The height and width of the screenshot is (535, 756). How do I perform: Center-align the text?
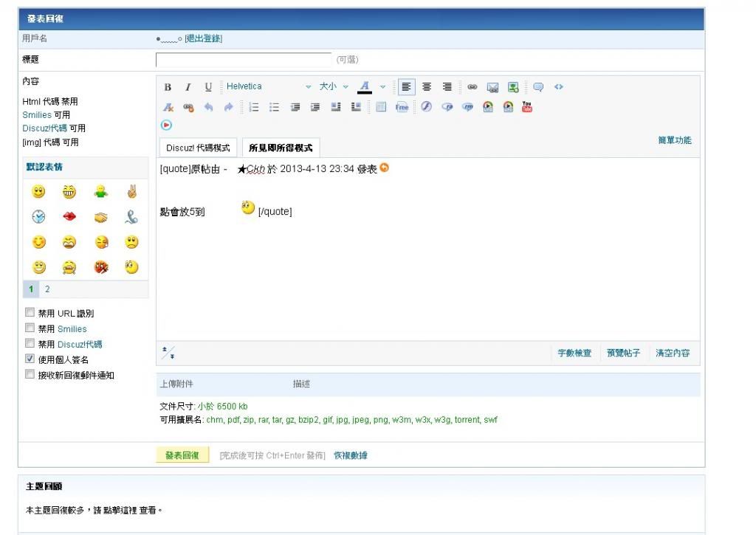(427, 87)
